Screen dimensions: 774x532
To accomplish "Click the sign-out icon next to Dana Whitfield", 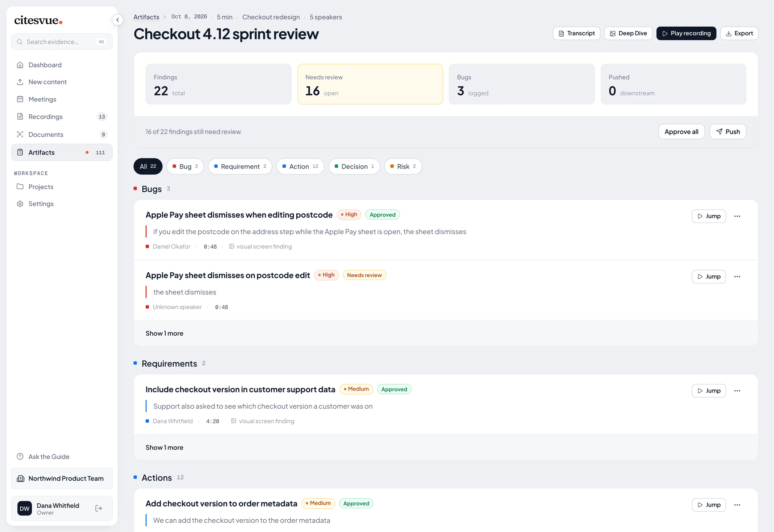I will point(99,508).
